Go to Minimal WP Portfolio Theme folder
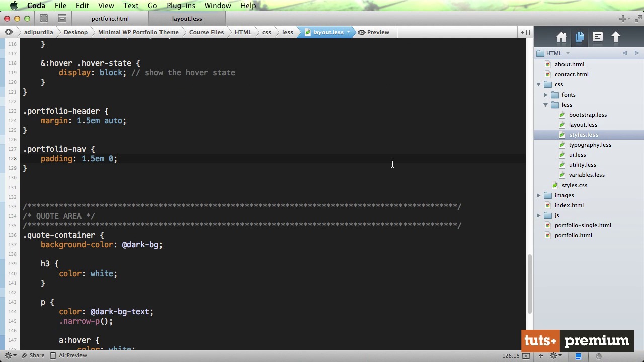The height and width of the screenshot is (362, 644). pos(138,32)
